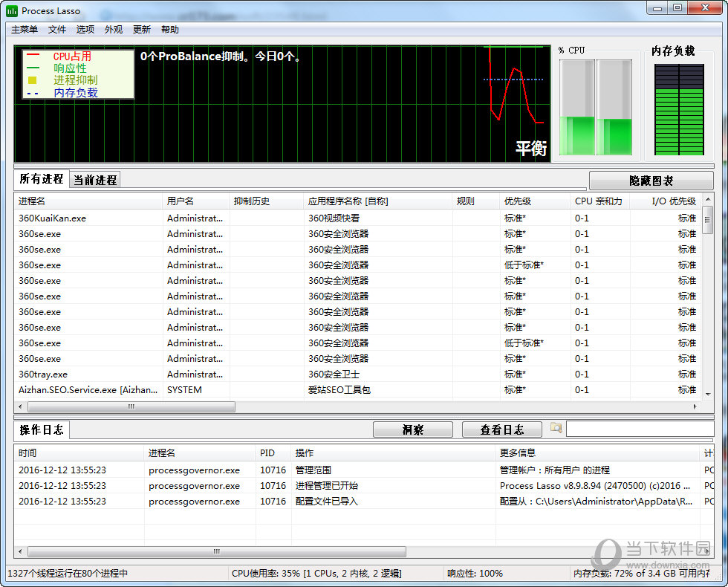Switch to the 所有进程 tab
The height and width of the screenshot is (587, 728).
(42, 179)
